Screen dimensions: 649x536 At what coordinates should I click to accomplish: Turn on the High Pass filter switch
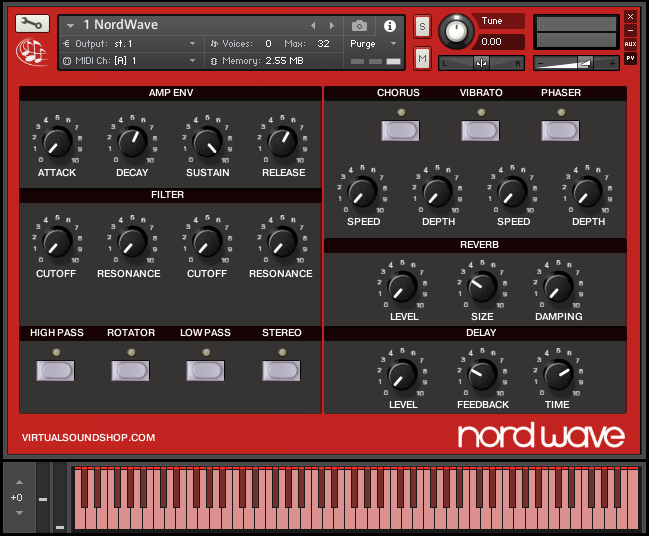point(54,370)
